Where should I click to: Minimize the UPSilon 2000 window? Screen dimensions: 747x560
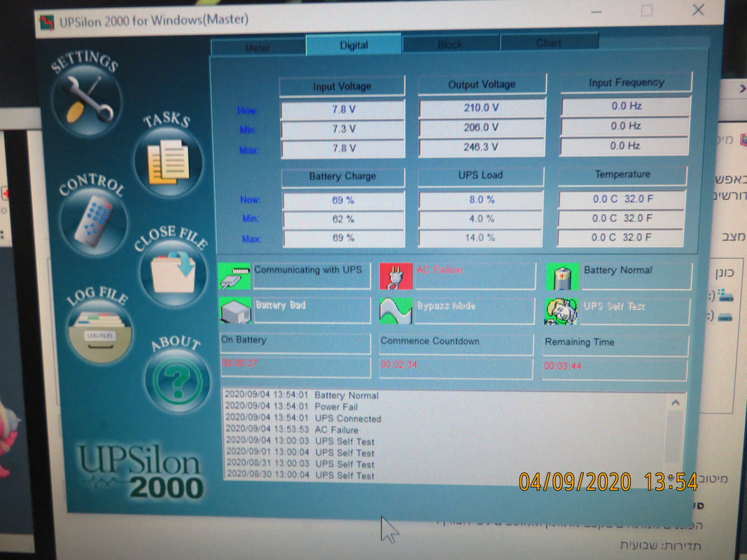point(596,12)
